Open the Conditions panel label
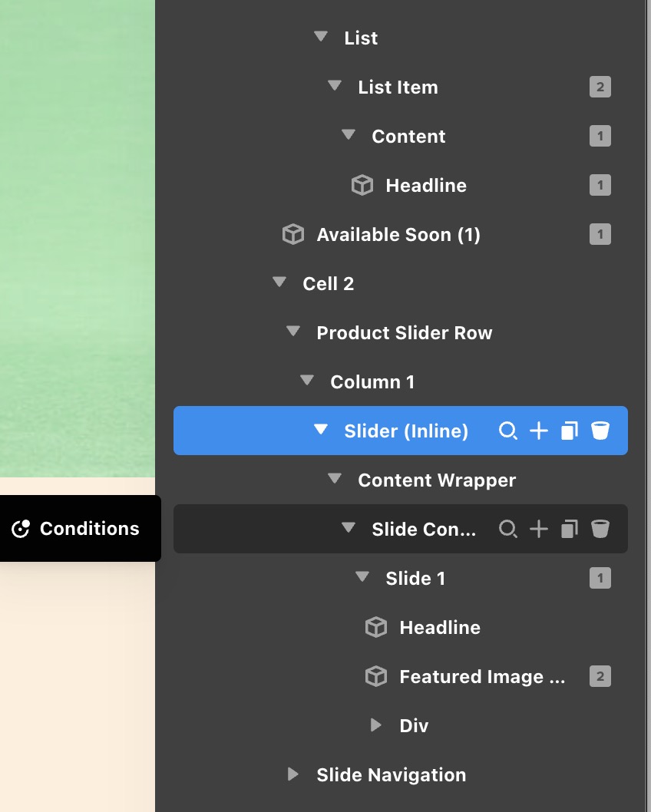Image resolution: width=651 pixels, height=812 pixels. pyautogui.click(x=89, y=529)
